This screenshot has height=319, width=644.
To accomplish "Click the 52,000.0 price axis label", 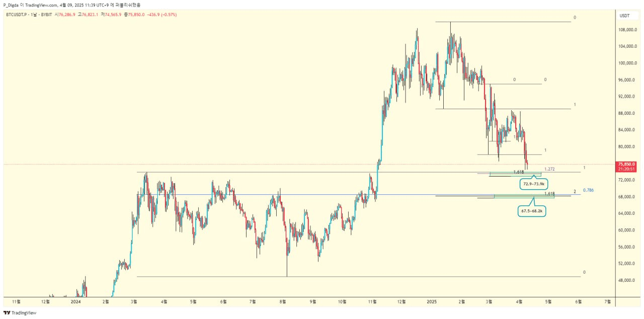I will pos(627,264).
